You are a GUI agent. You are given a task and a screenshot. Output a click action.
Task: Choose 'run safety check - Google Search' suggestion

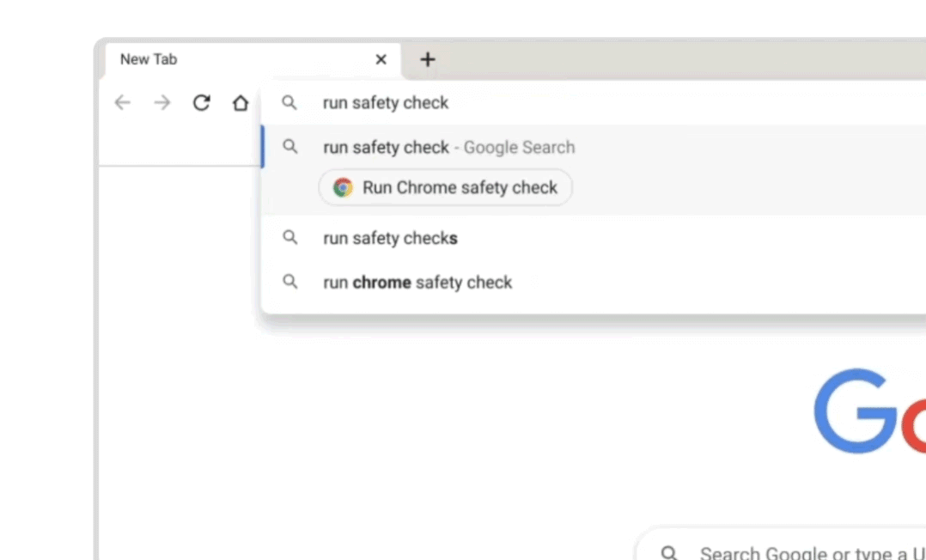point(448,148)
